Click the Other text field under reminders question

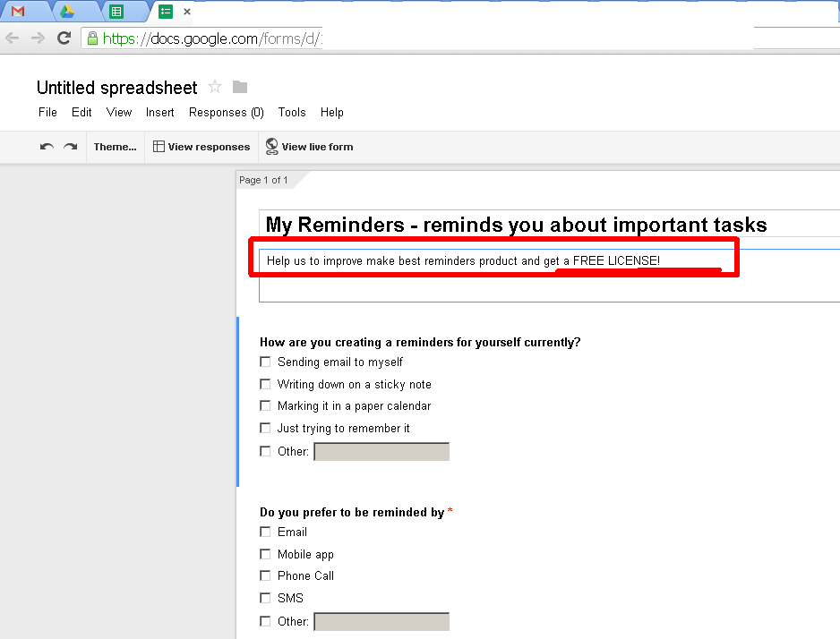tap(381, 452)
